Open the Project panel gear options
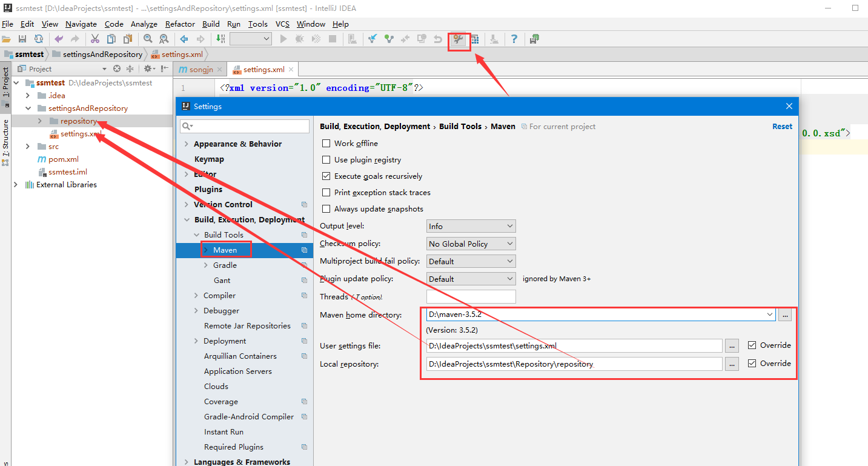868x466 pixels. (x=148, y=68)
